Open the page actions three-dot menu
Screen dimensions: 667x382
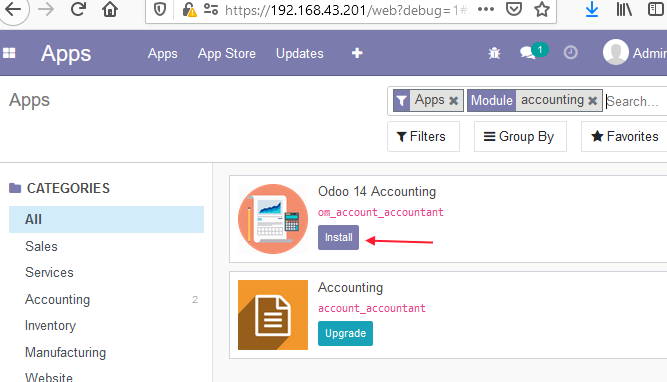tap(486, 9)
